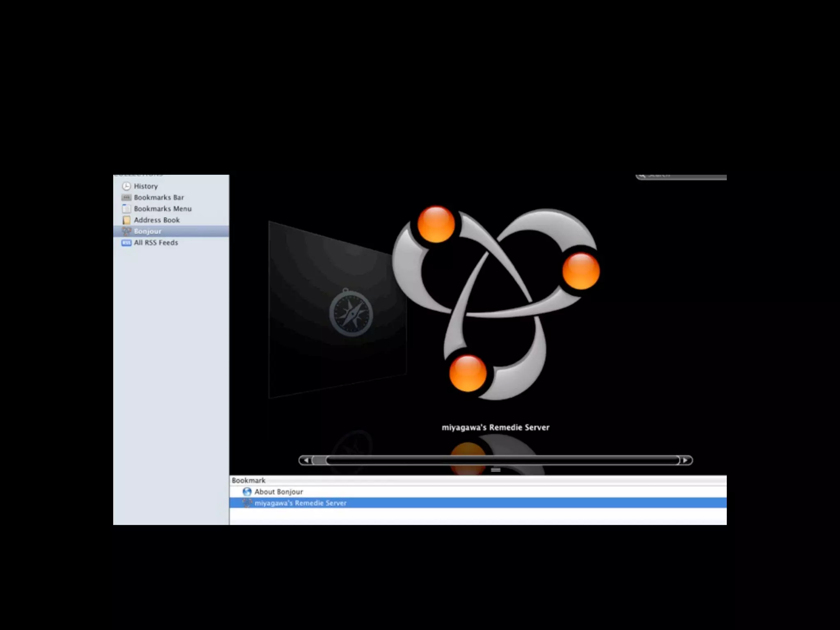Image resolution: width=840 pixels, height=630 pixels.
Task: Click the Address Book icon
Action: 126,220
